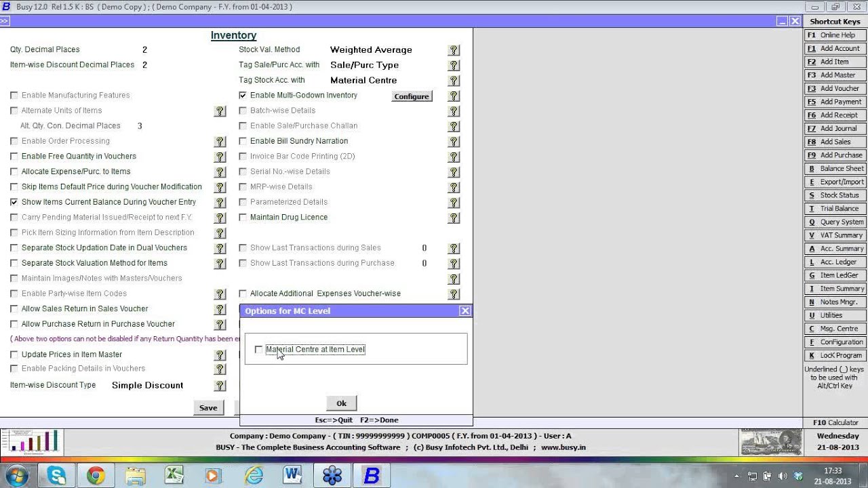Viewport: 868px width, 488px height.
Task: Open Stock Status shortcut
Action: point(835,195)
